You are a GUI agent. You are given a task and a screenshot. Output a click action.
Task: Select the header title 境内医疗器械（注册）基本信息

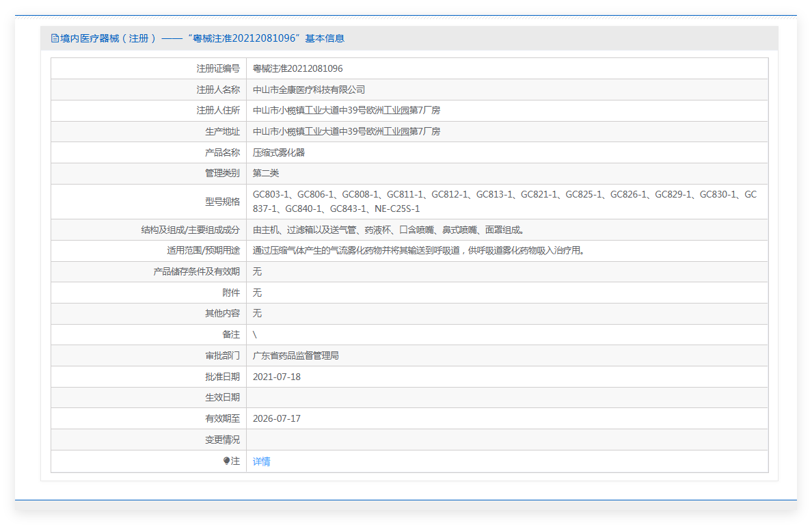coord(202,38)
